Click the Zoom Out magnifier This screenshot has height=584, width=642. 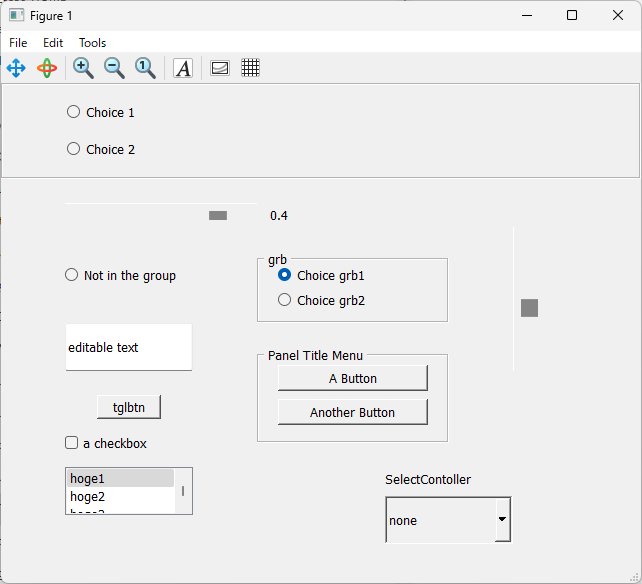click(x=114, y=68)
